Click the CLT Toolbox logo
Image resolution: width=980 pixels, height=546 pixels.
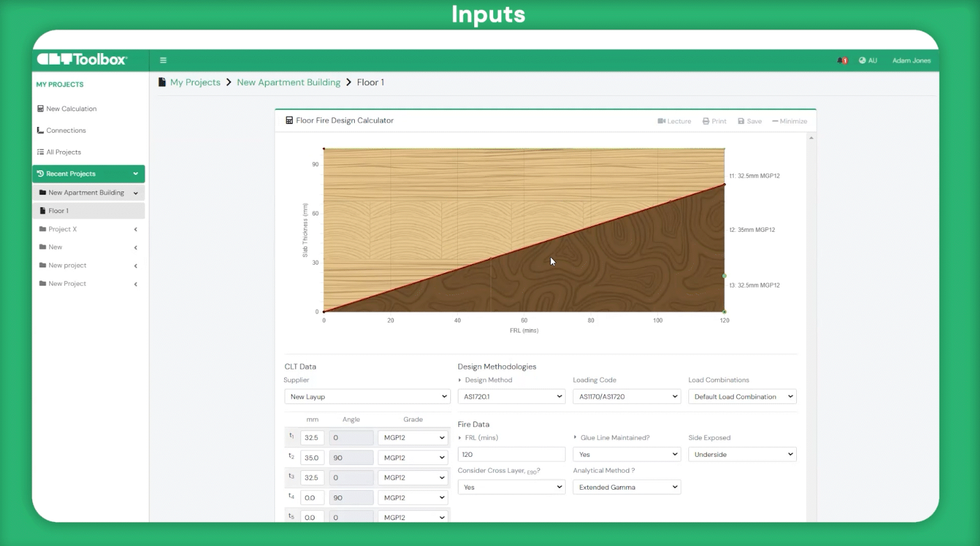click(82, 59)
